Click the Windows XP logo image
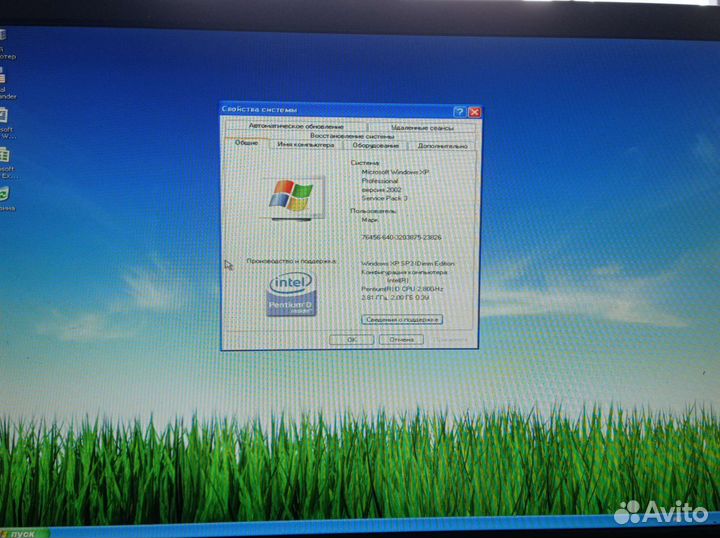 point(291,196)
